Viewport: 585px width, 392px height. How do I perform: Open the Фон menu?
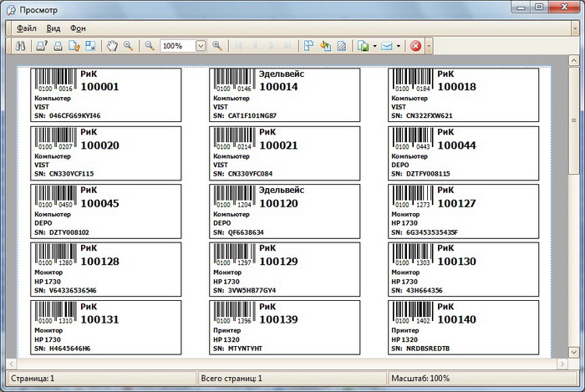pyautogui.click(x=78, y=28)
